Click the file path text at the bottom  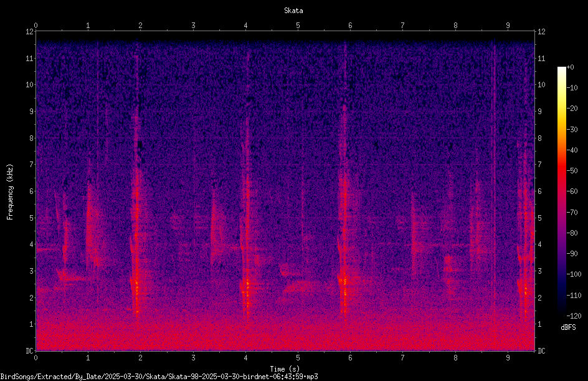[159, 377]
